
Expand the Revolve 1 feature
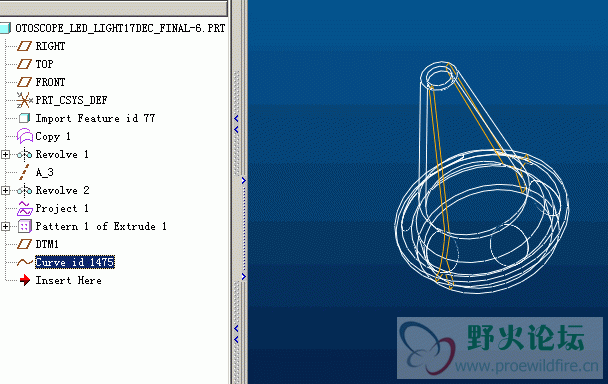pyautogui.click(x=5, y=154)
